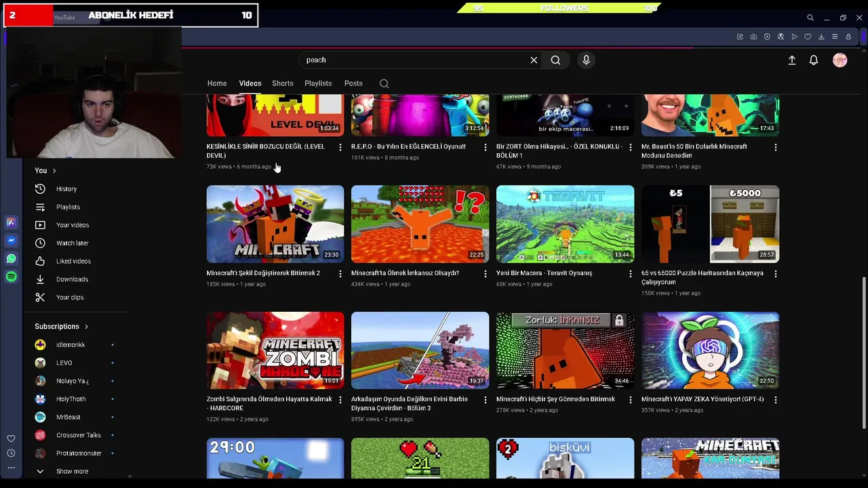The image size is (868, 488).
Task: Open the more options for 'Minecraft'ı Şekil Değiştirerek Bitirmek 2'
Action: (x=340, y=274)
